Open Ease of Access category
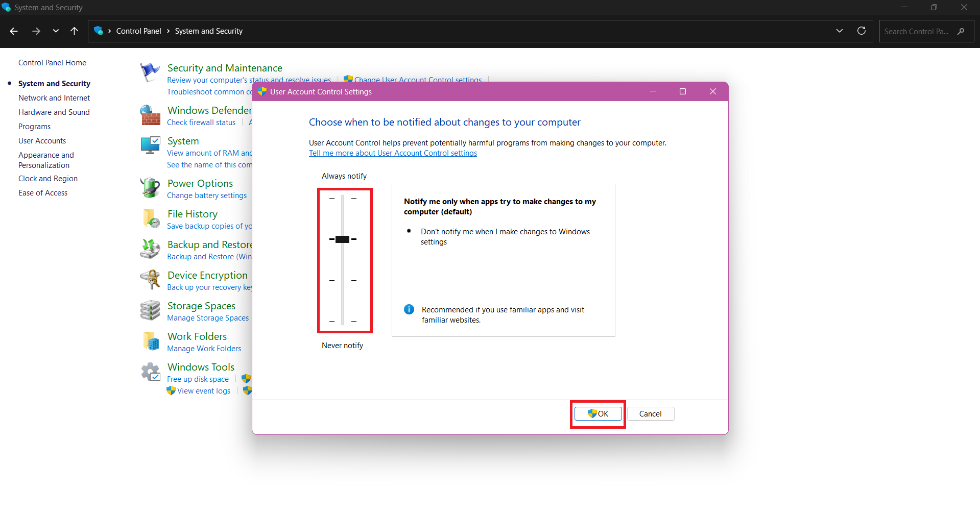 [x=43, y=193]
